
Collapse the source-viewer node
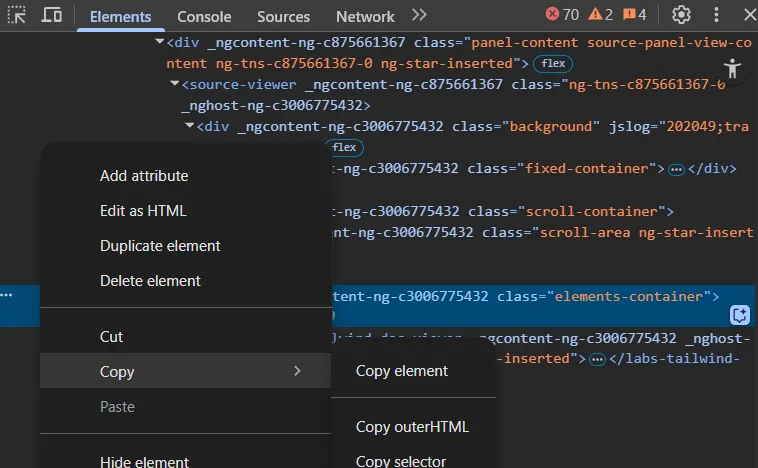(175, 84)
